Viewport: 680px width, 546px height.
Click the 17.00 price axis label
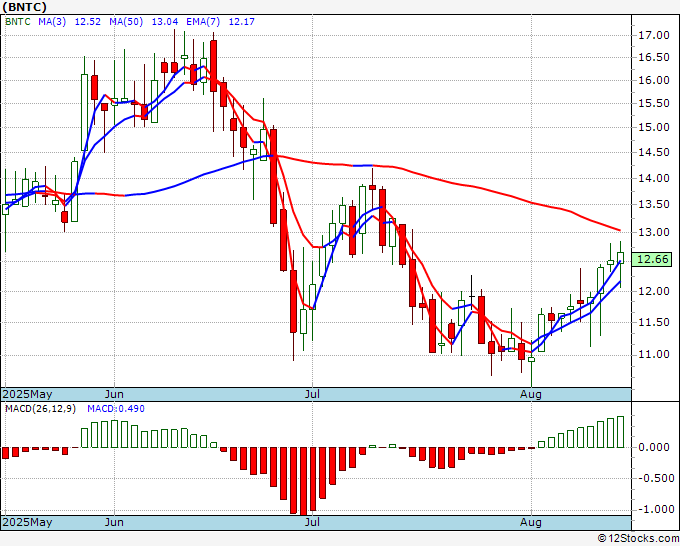click(x=654, y=36)
